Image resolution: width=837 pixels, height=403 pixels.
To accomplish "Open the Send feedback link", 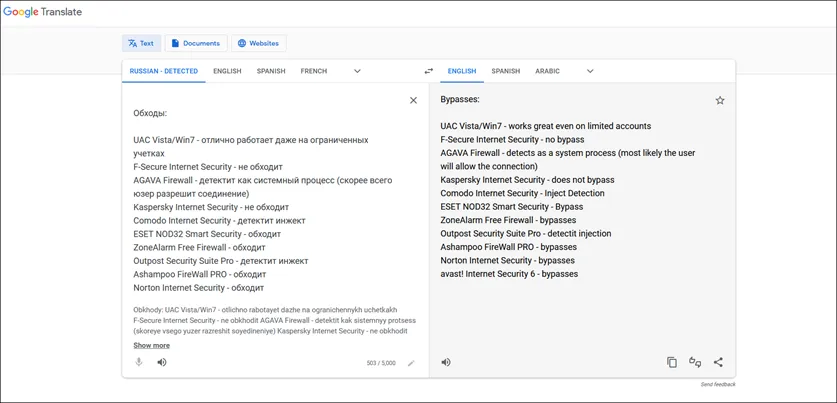I will (x=718, y=384).
